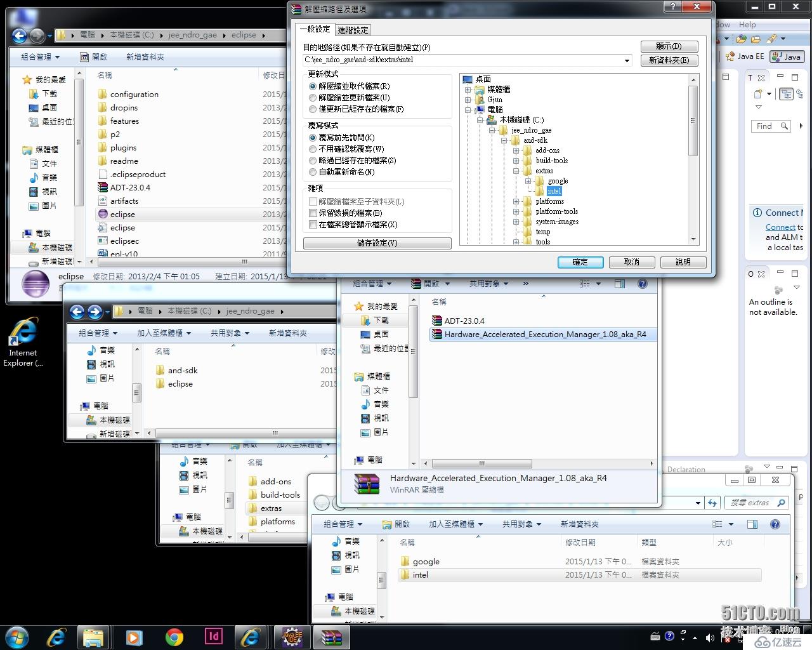Open Windows Media Player taskbar icon
This screenshot has width=812, height=650.
(134, 637)
